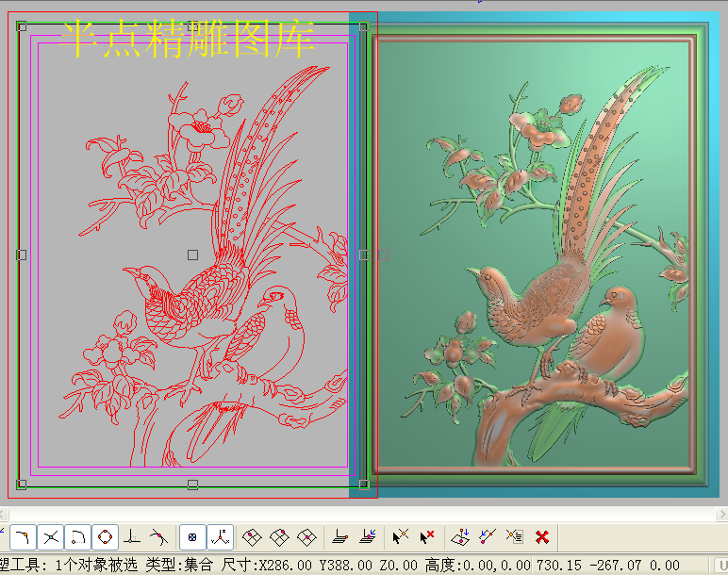Click the right arrow of horizontal scrollbar
Image resolution: width=728 pixels, height=575 pixels.
click(722, 515)
